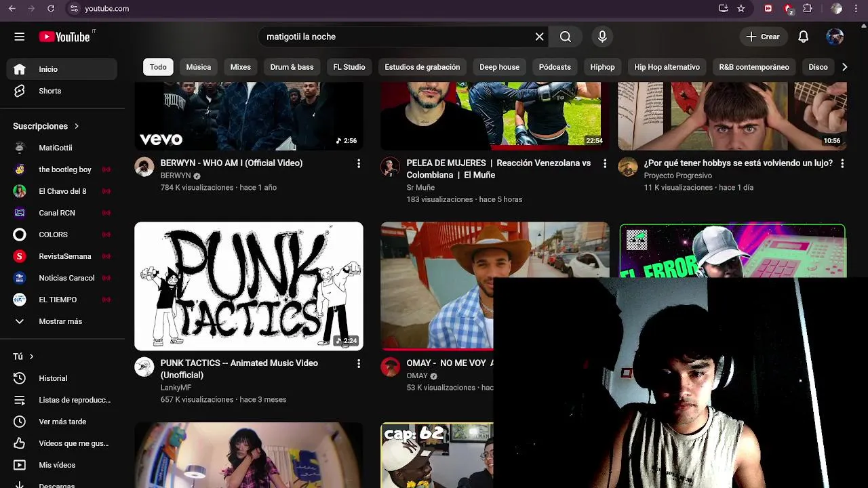Open BERWYN channel avatar
This screenshot has height=488, width=868.
(144, 167)
